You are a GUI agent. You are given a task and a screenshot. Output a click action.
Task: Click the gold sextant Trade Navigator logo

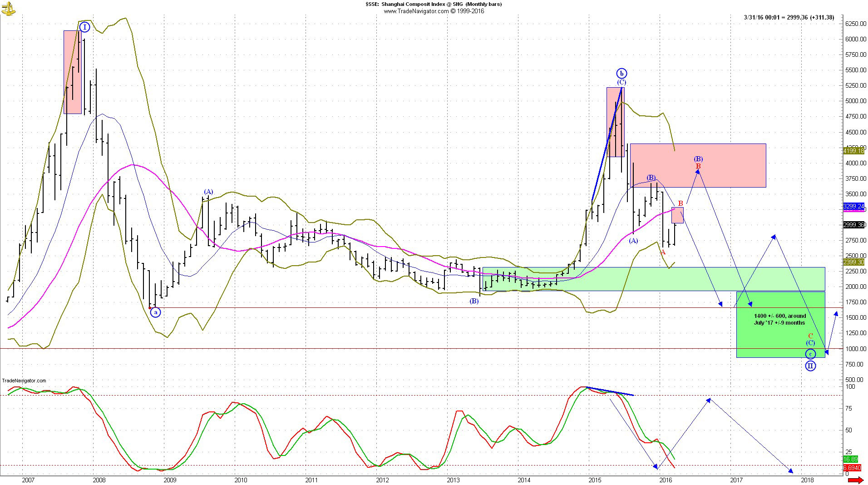click(x=8, y=7)
